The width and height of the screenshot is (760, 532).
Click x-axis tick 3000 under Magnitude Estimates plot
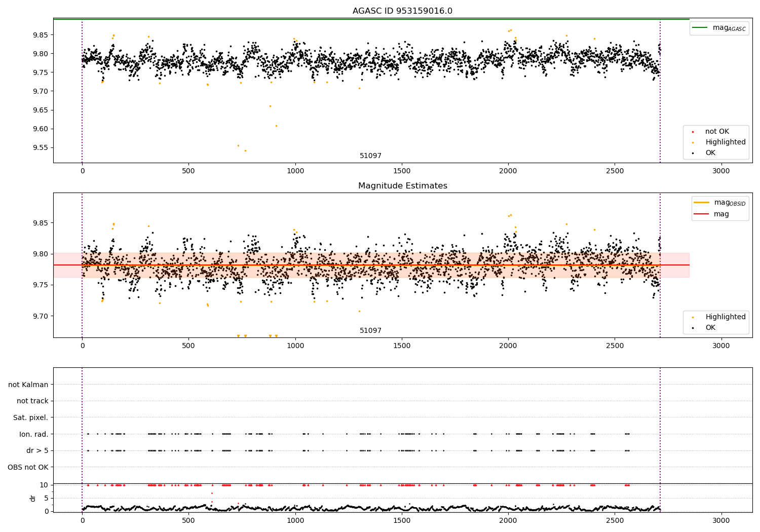tap(721, 346)
